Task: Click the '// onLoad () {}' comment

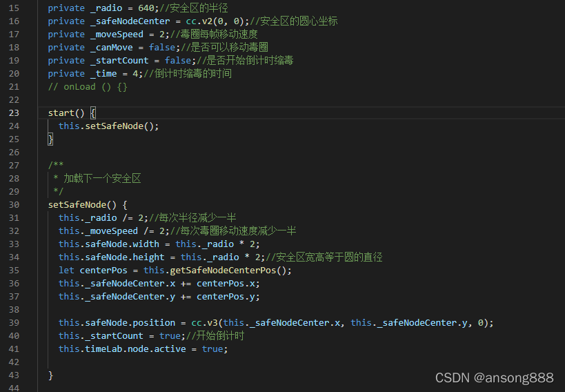Action: (88, 87)
